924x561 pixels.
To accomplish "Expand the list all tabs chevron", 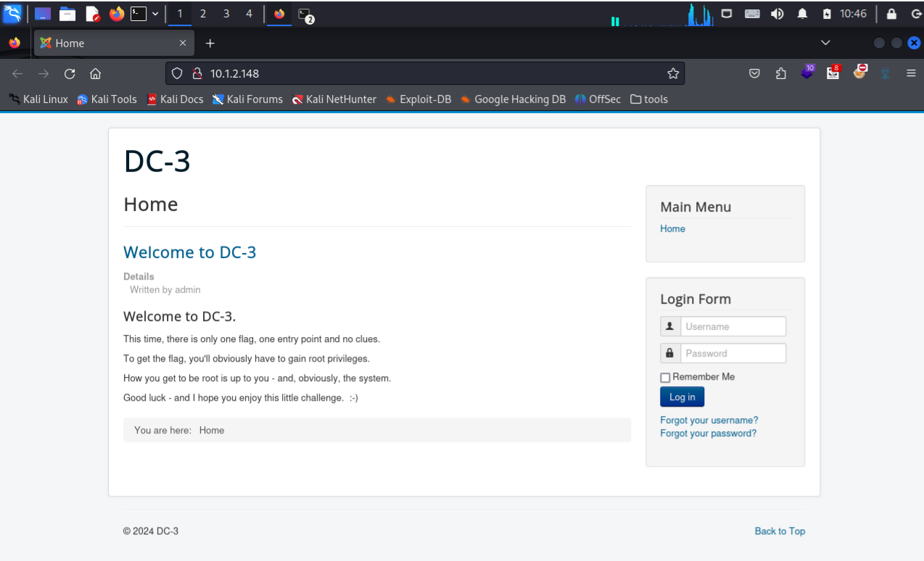I will [825, 43].
